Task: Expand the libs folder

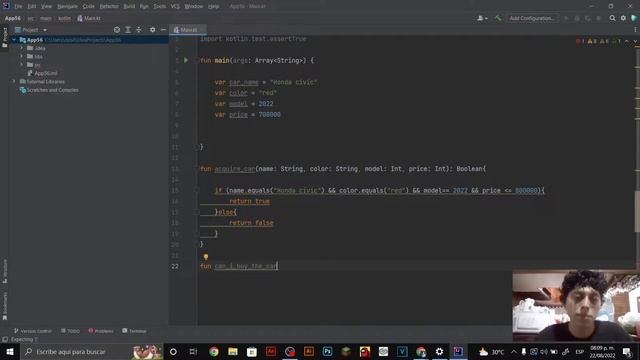Action: 22,56
